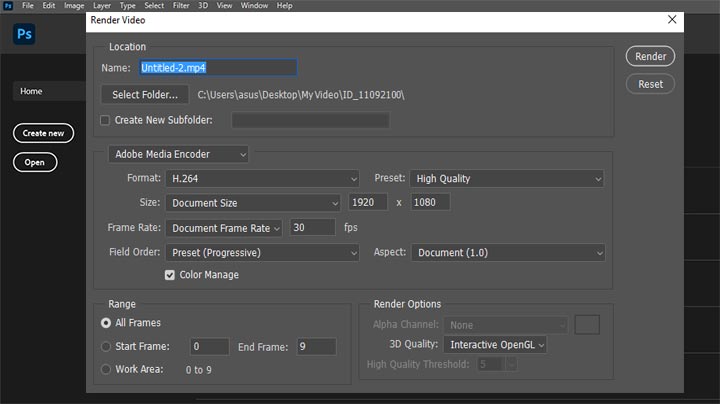This screenshot has height=404, width=720.
Task: Open the Document Frame Rate dropdown
Action: pyautogui.click(x=224, y=228)
